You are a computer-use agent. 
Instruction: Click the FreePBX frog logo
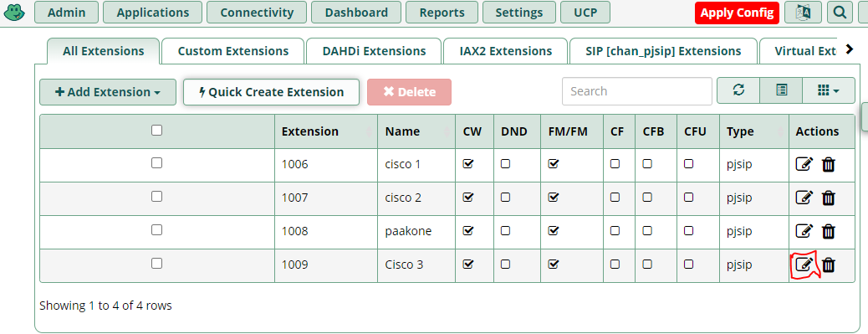pos(15,13)
